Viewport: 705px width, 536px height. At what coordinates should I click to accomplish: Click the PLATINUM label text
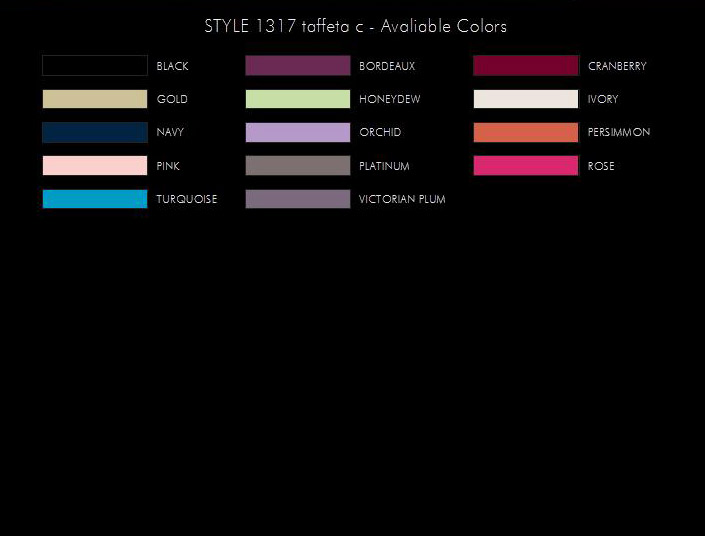[x=384, y=166]
